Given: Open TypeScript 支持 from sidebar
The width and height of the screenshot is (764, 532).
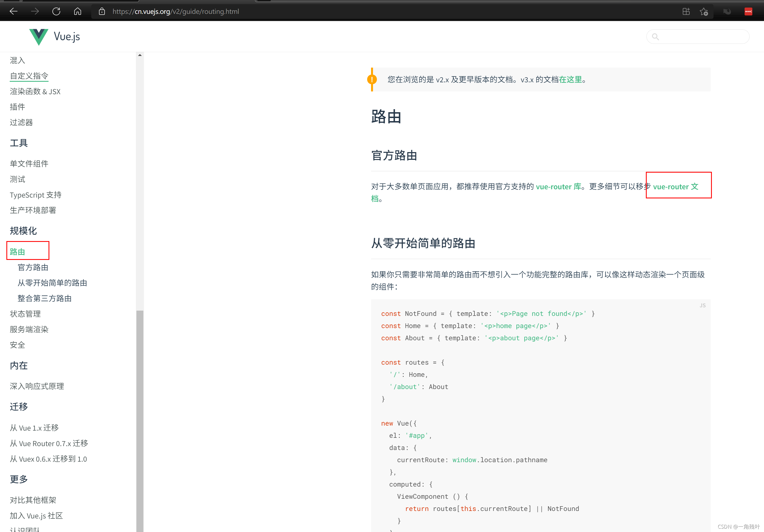Looking at the screenshot, I should (x=35, y=195).
